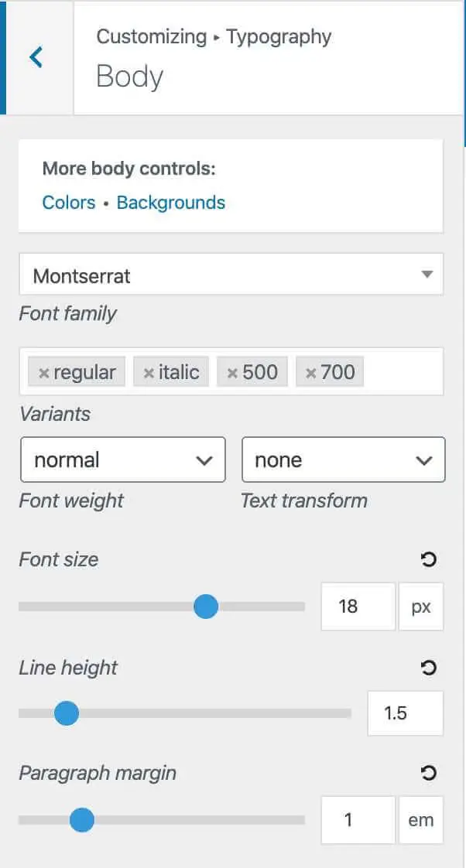This screenshot has width=466, height=868.
Task: Open the Text transform dropdown
Action: pyautogui.click(x=343, y=460)
